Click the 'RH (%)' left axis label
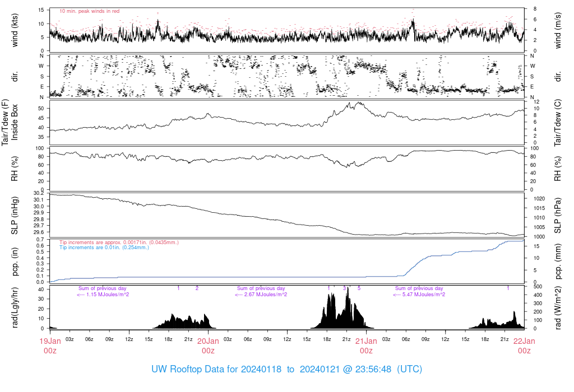This screenshot has width=574, height=392. pyautogui.click(x=15, y=169)
